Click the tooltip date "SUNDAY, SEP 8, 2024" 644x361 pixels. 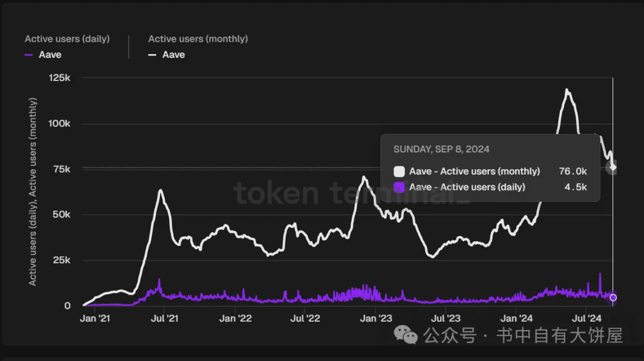pyautogui.click(x=441, y=149)
